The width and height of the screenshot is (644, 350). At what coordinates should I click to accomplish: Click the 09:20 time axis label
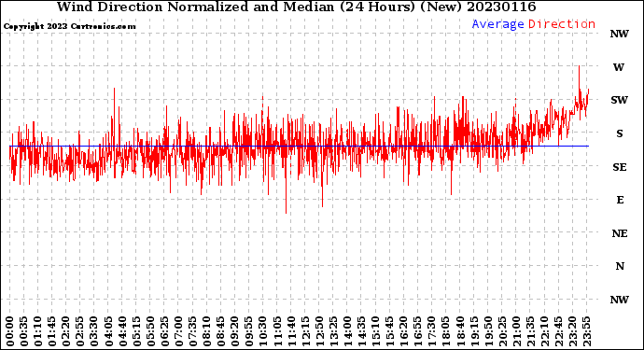click(x=235, y=332)
